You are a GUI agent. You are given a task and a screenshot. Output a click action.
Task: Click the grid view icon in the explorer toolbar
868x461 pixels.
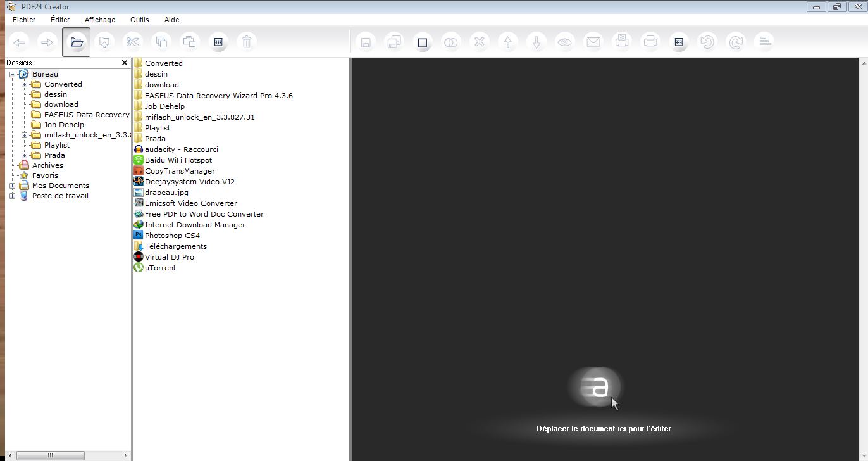tap(218, 42)
